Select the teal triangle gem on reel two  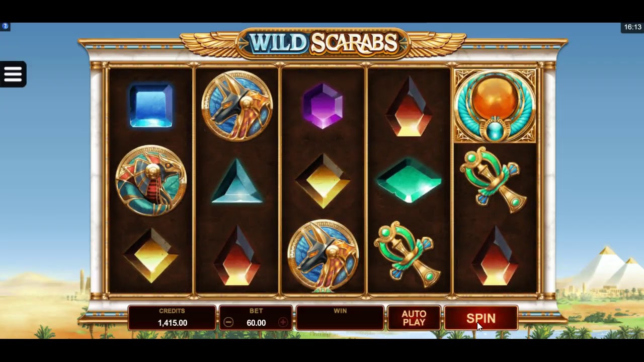point(237,182)
